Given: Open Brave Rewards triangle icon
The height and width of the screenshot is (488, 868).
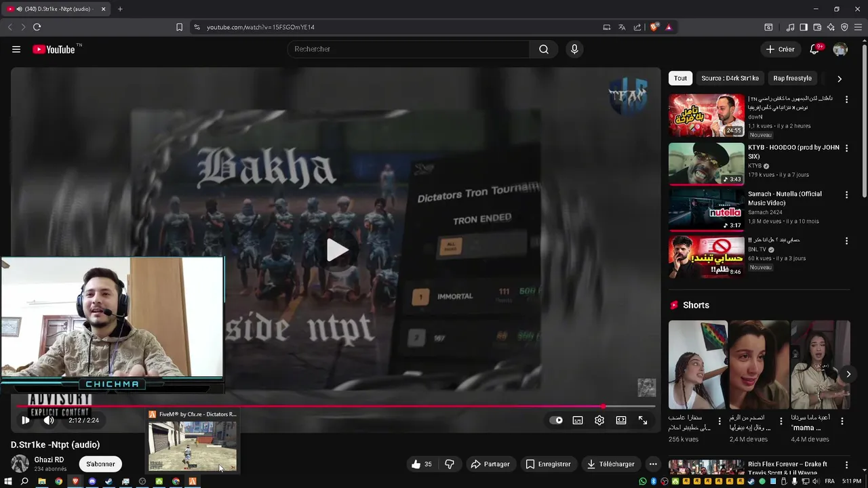Looking at the screenshot, I should click(669, 27).
